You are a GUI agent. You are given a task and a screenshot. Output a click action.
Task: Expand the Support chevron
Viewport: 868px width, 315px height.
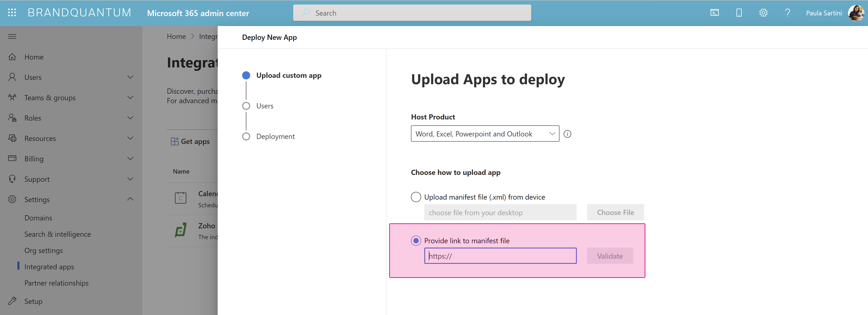click(x=130, y=179)
